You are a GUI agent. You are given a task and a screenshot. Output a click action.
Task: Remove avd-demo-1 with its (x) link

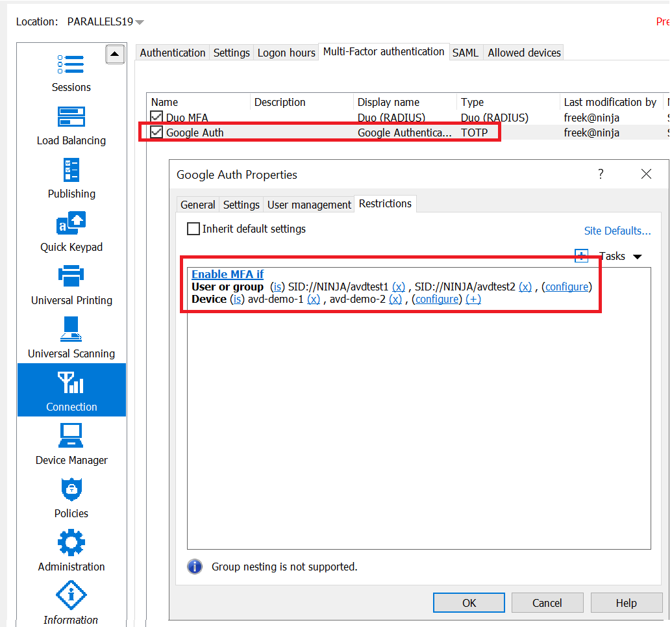coord(314,299)
